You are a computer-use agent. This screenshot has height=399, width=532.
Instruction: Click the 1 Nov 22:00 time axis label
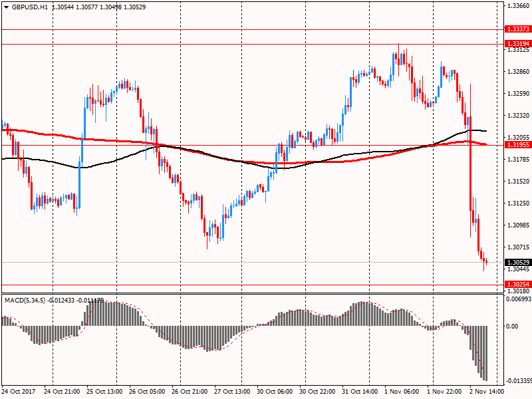coord(444,392)
